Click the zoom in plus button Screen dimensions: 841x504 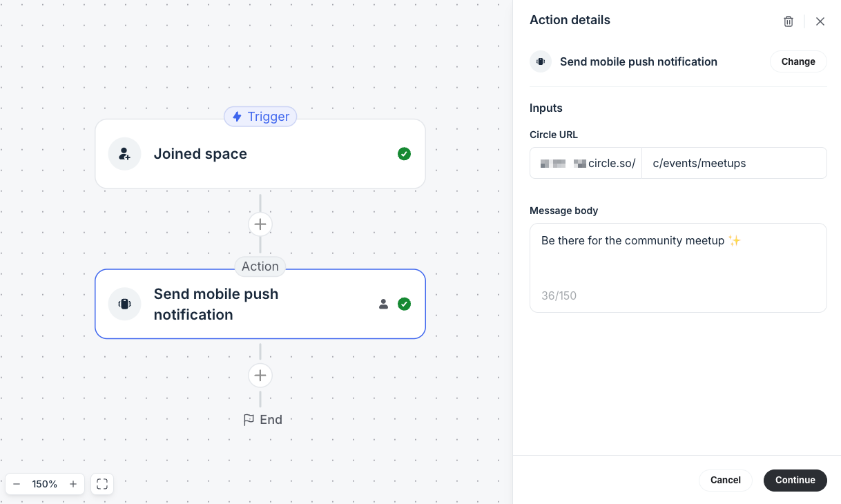(x=73, y=484)
